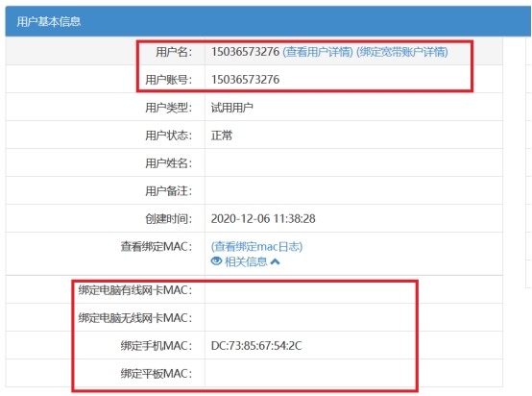
Task: Select the 试用用户 user type value
Action: [232, 108]
